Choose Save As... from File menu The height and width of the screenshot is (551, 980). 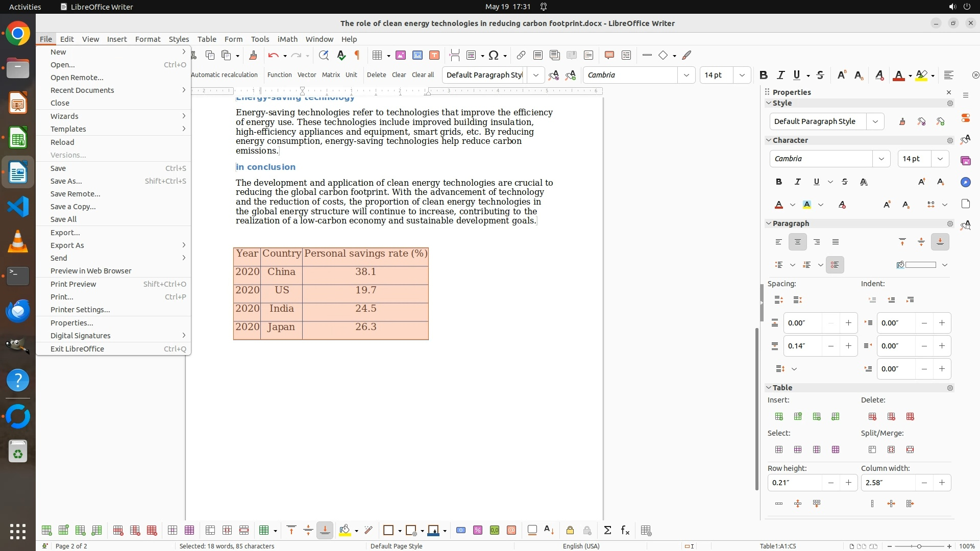66,181
